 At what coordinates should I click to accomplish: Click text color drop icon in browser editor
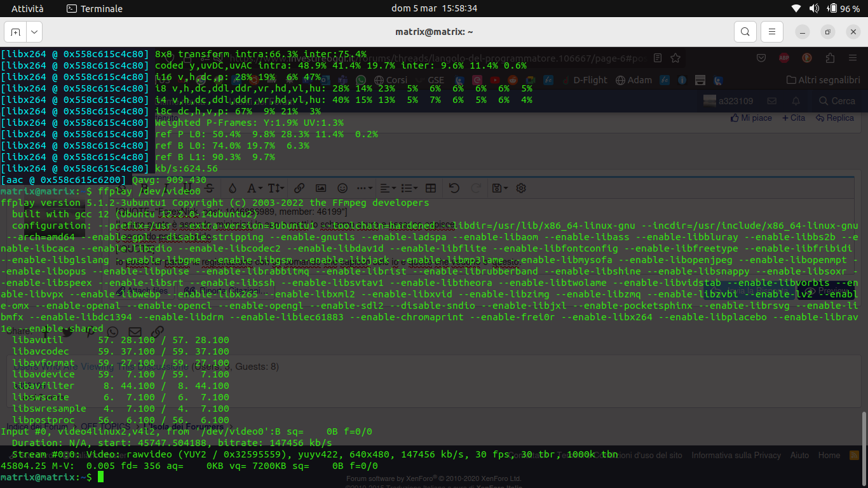(233, 188)
